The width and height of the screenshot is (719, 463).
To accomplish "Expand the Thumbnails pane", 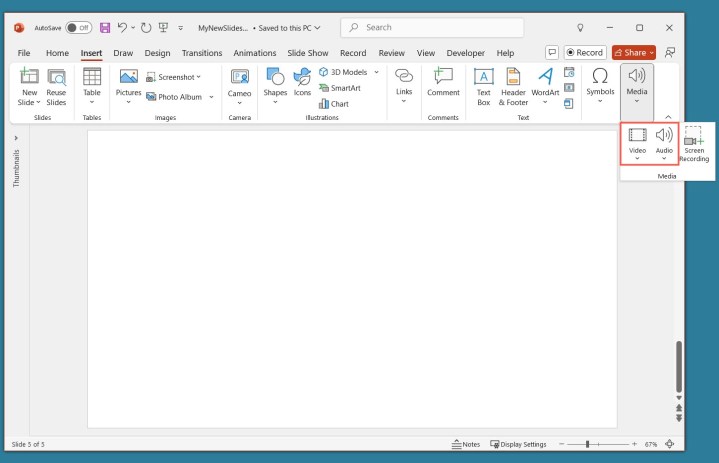I will coord(16,137).
